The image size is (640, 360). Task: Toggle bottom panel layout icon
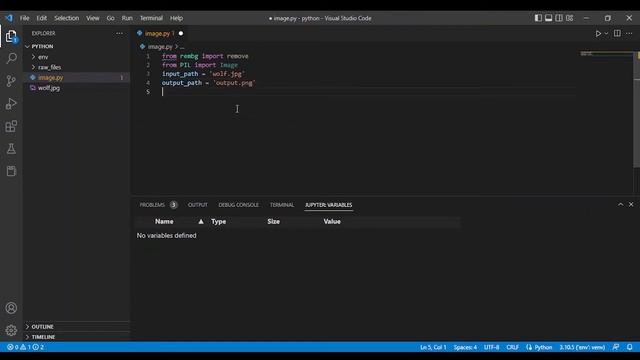coord(549,18)
